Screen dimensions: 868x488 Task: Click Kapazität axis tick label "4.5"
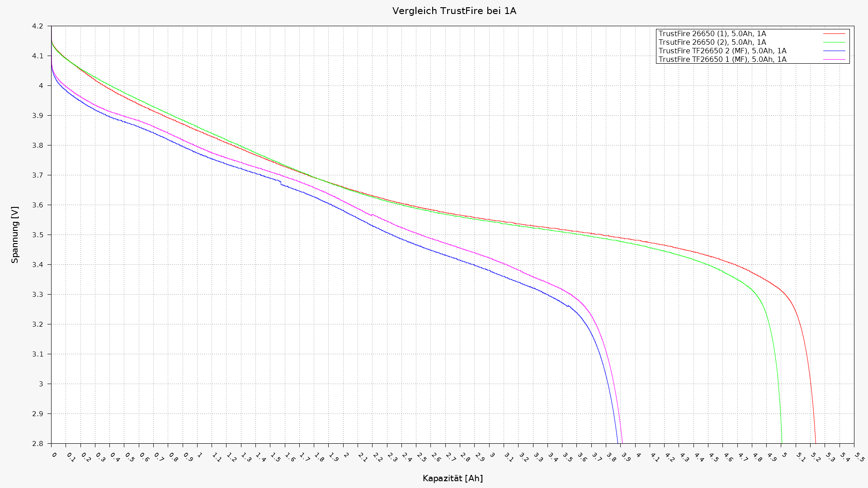pyautogui.click(x=713, y=457)
